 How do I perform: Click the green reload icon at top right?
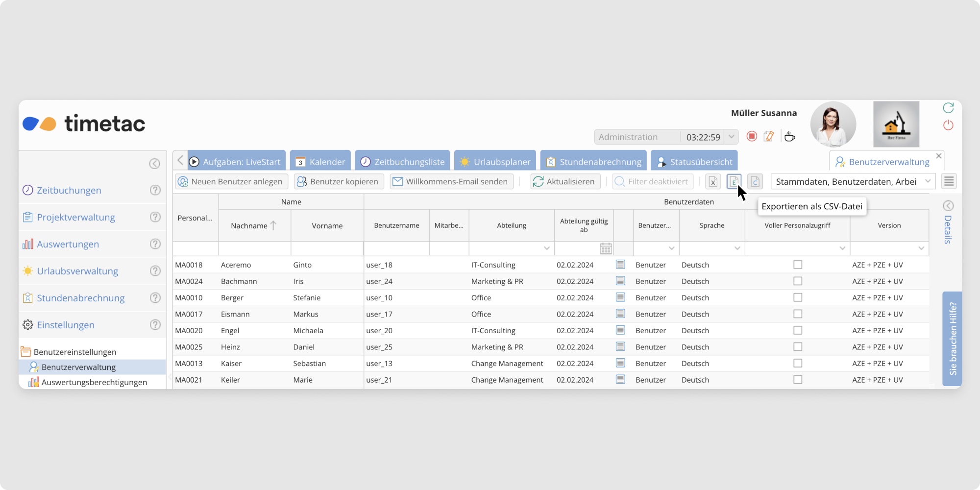tap(948, 108)
